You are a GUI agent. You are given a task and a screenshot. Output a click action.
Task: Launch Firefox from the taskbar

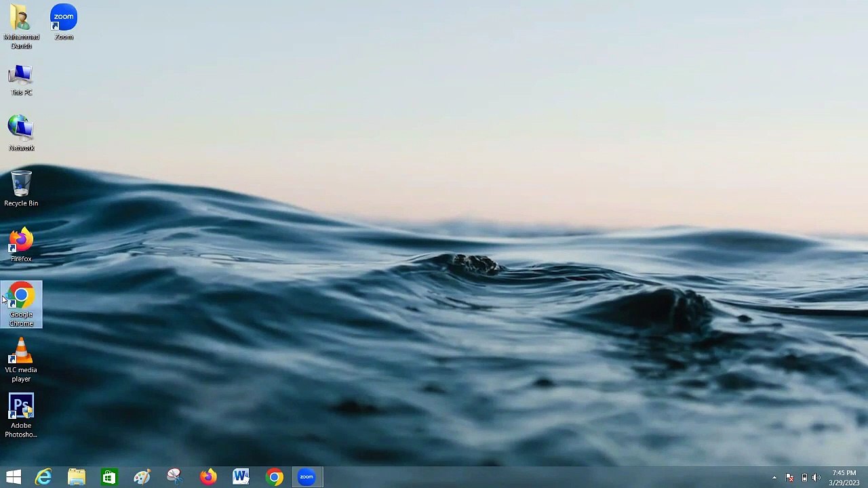(208, 477)
